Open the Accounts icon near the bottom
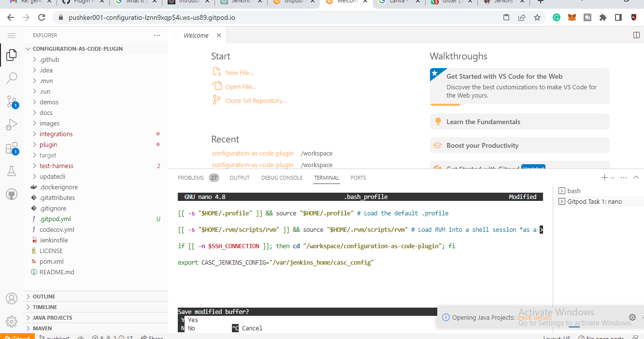644x339 pixels. (x=11, y=298)
